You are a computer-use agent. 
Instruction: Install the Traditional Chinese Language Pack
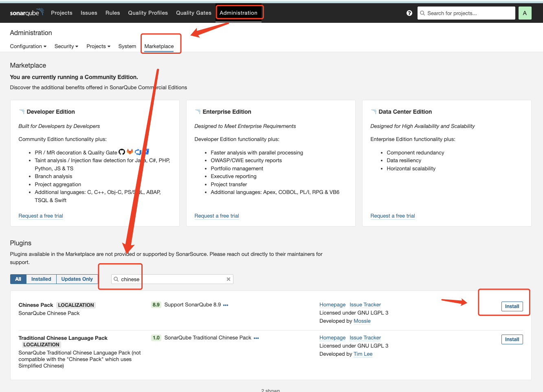512,339
